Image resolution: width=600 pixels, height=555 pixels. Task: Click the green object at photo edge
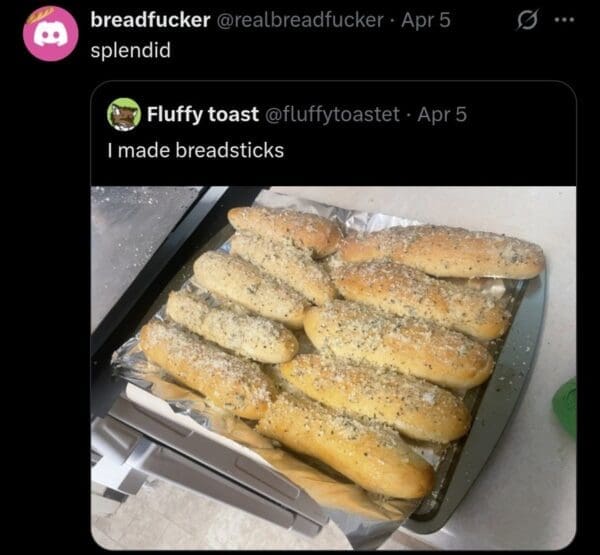tap(565, 408)
